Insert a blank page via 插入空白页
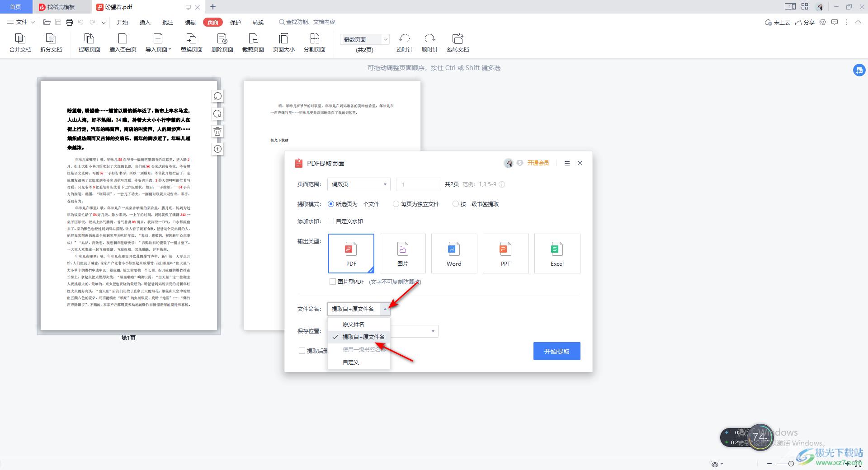The height and width of the screenshot is (470, 868). point(123,43)
